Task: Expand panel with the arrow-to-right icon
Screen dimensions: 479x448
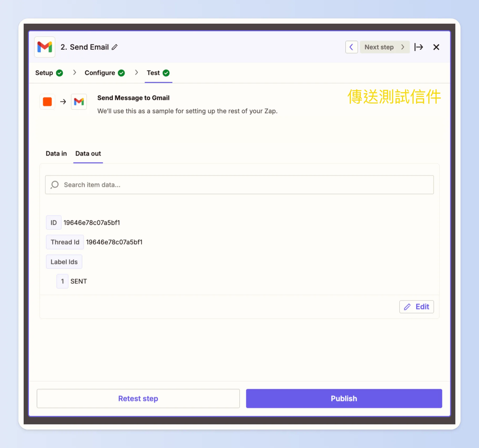Action: 419,47
